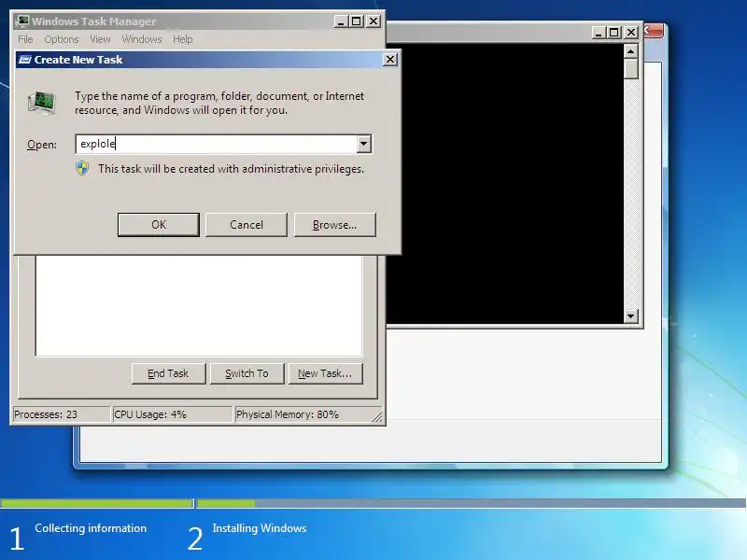Click the Task Manager resize grip

tap(377, 416)
